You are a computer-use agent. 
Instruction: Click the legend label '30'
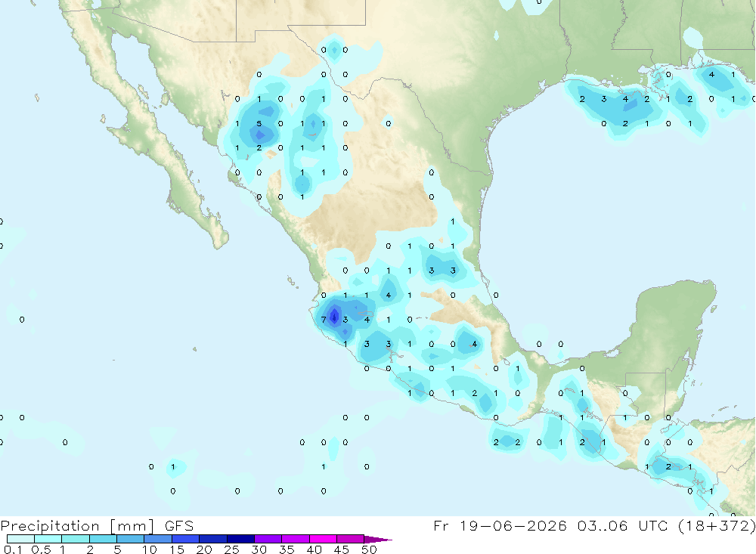[x=259, y=549]
